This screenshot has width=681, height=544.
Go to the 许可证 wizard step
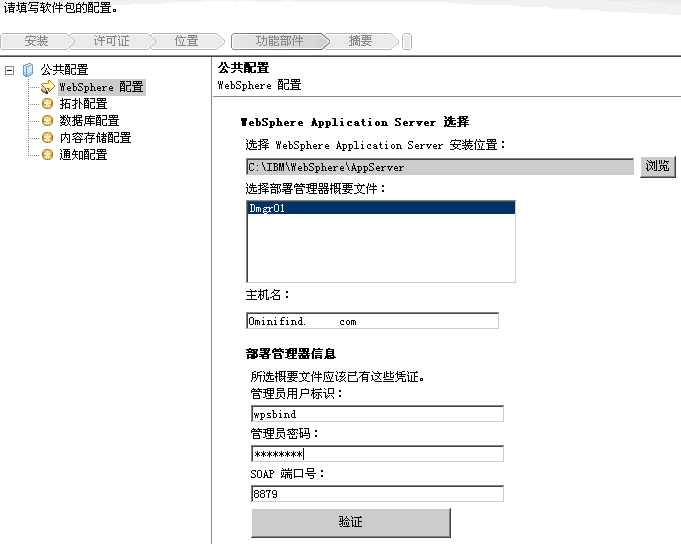coord(111,41)
